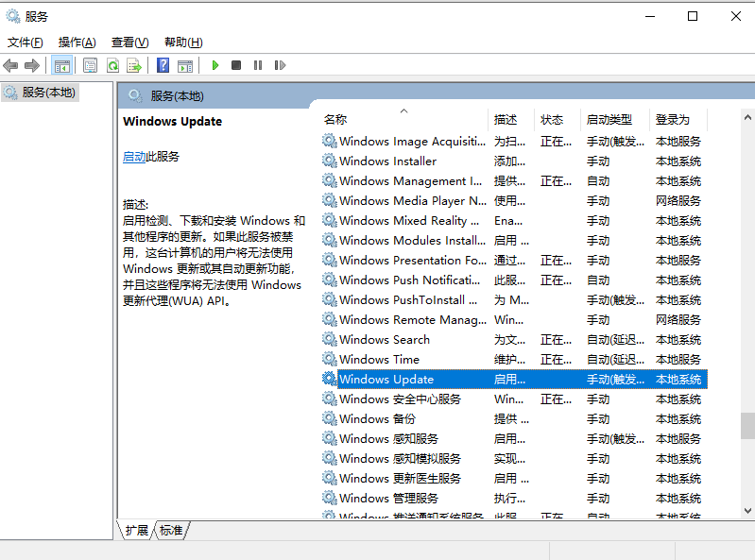755x560 pixels.
Task: Sort by the 启动类型 column header
Action: pos(615,119)
